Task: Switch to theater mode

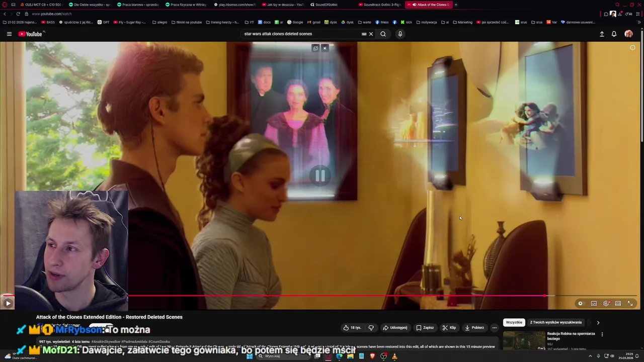Action: point(618,303)
